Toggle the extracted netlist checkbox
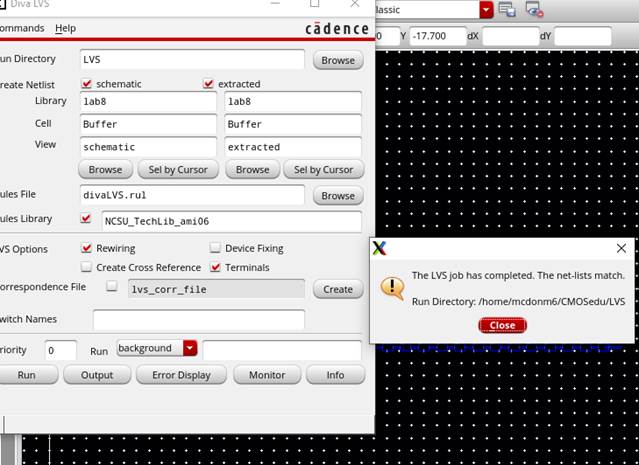 click(x=208, y=84)
